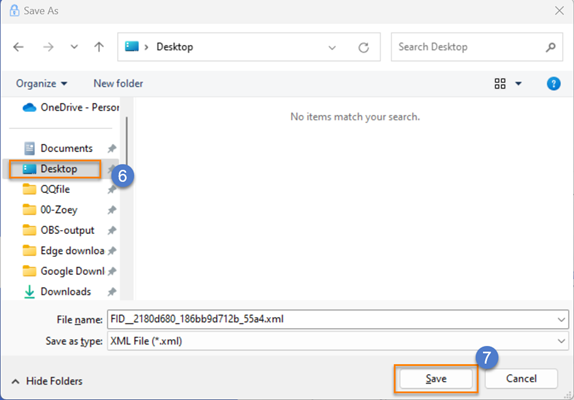Open the recent locations dropdown arrow

(74, 47)
